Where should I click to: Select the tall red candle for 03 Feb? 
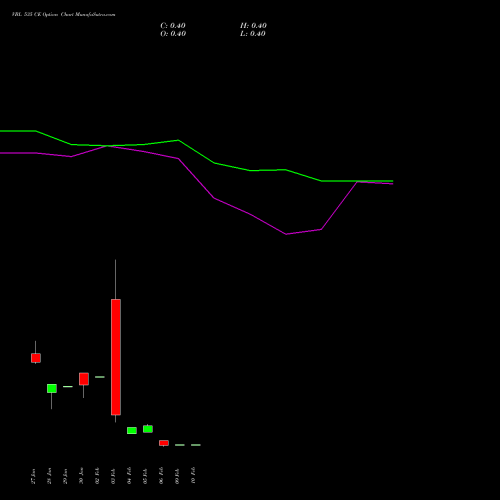coord(116,357)
